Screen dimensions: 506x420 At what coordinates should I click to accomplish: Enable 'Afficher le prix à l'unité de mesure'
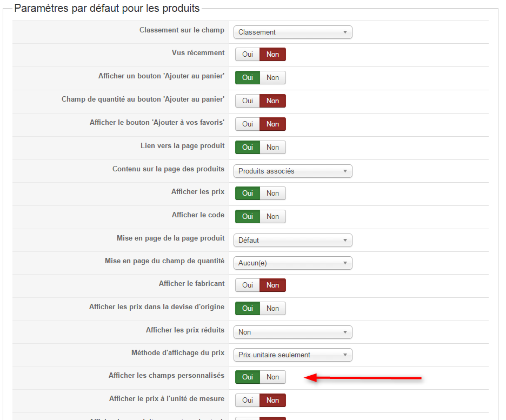[248, 401]
